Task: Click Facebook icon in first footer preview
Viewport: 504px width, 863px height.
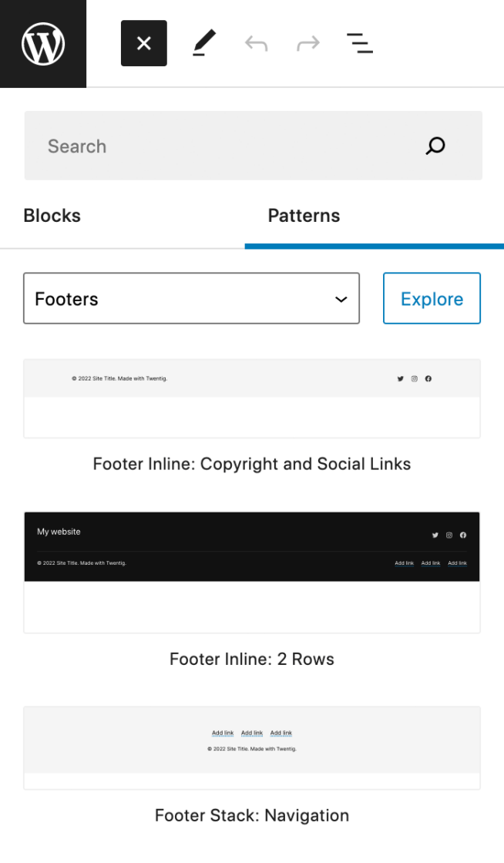Action: point(428,378)
